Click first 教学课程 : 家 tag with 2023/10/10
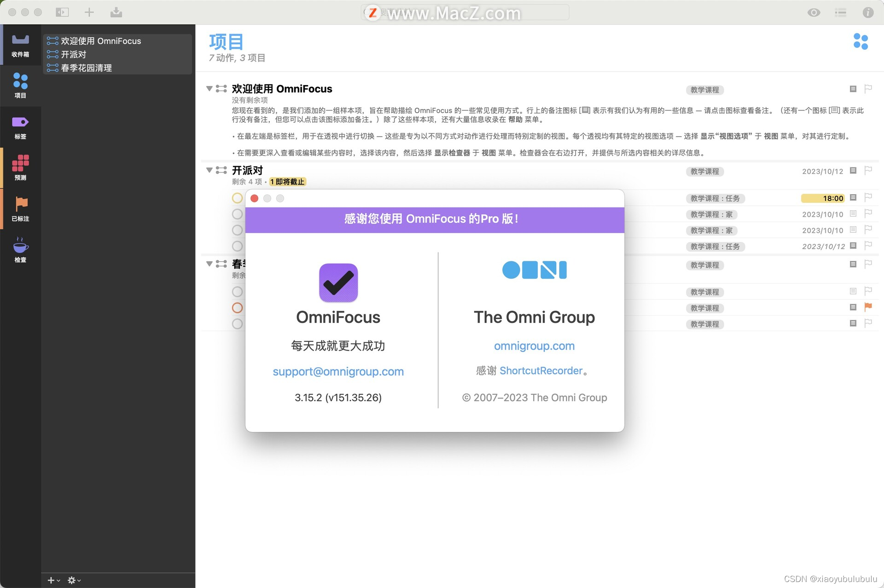This screenshot has width=884, height=588. coord(711,214)
